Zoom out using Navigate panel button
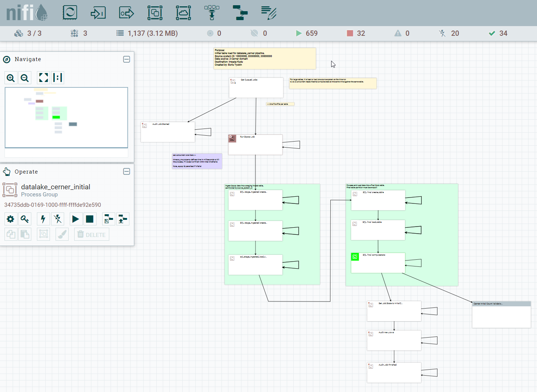Screen dimensions: 537x392 click(x=25, y=78)
